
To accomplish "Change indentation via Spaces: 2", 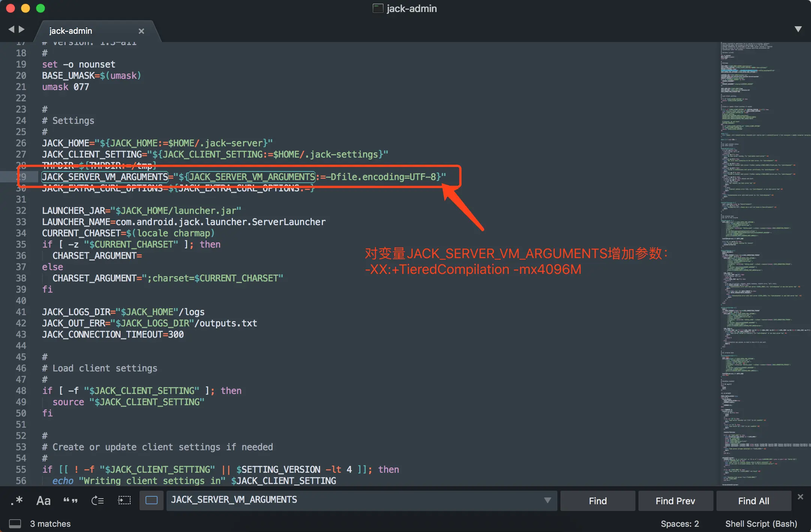I will click(x=680, y=523).
